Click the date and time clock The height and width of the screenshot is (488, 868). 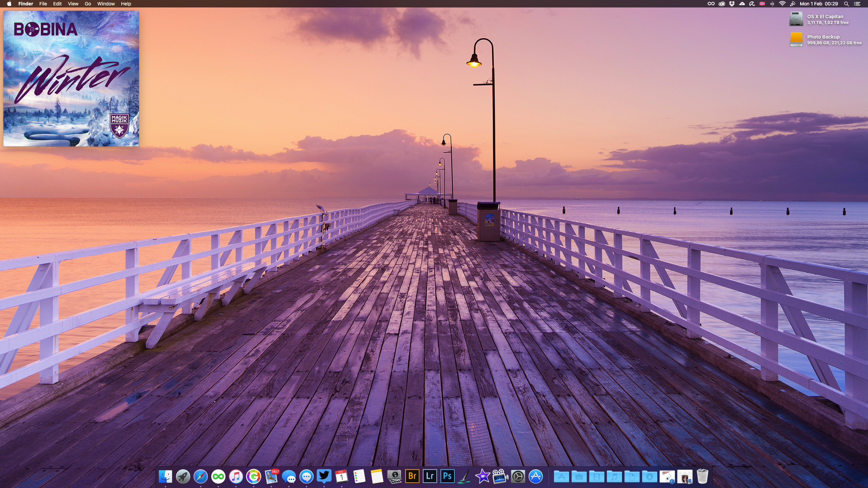click(818, 4)
